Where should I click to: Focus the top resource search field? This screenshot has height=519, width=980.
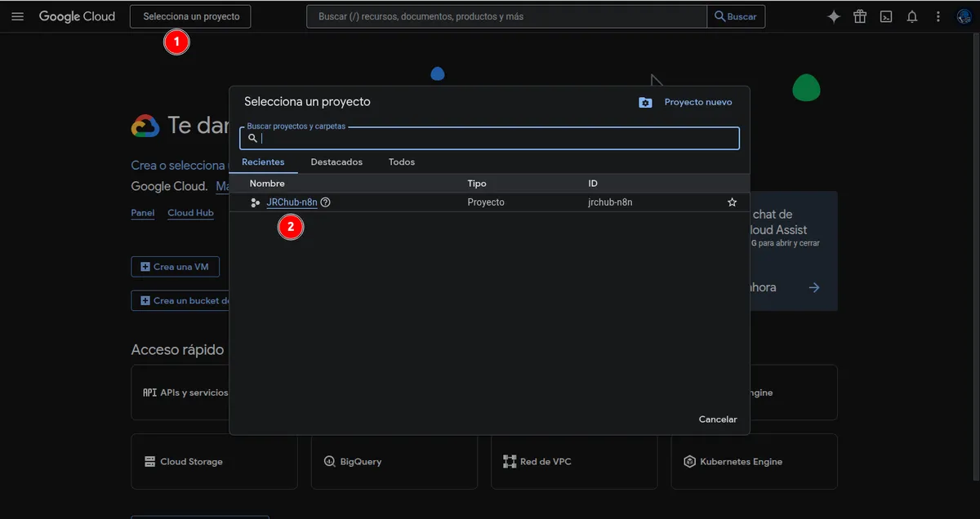point(506,16)
